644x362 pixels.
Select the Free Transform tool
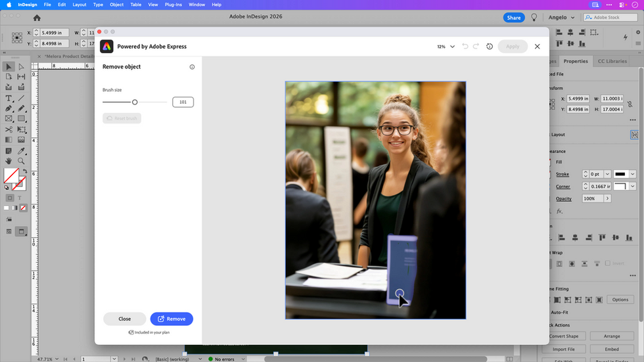21,129
